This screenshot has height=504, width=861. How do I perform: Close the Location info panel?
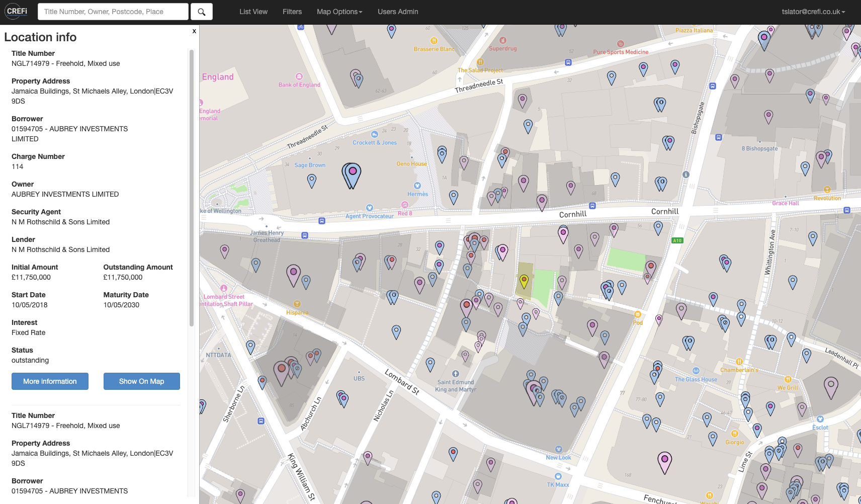[x=194, y=31]
